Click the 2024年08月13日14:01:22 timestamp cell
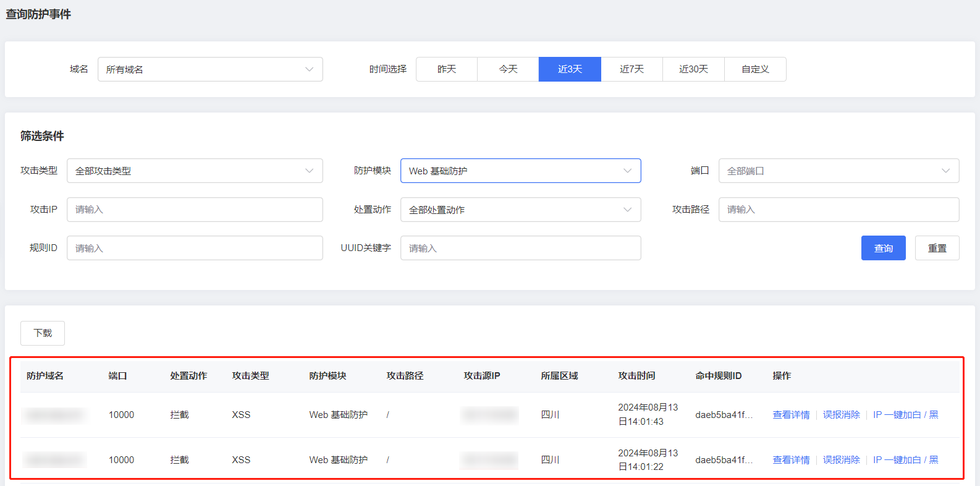Viewport: 980px width, 486px height. [x=648, y=460]
